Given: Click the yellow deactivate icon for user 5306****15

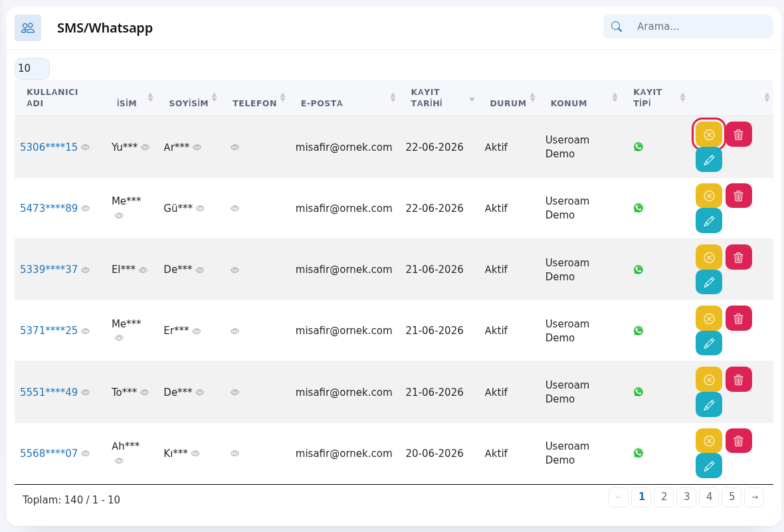Looking at the screenshot, I should [x=708, y=135].
